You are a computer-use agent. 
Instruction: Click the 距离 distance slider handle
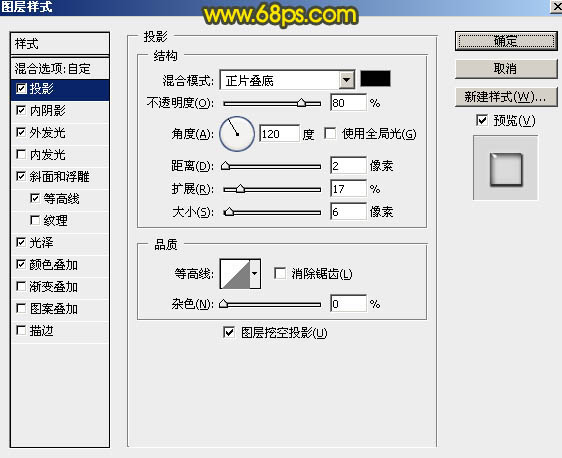[225, 166]
